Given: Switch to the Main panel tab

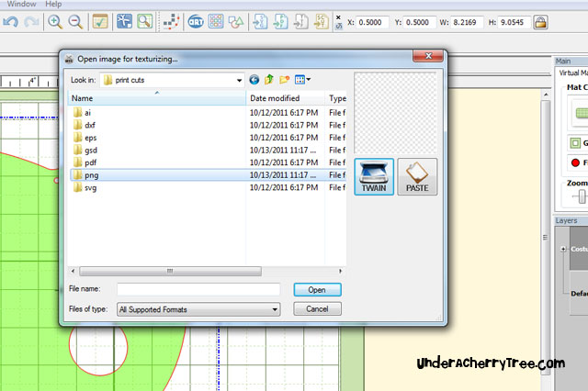Looking at the screenshot, I should click(x=563, y=61).
